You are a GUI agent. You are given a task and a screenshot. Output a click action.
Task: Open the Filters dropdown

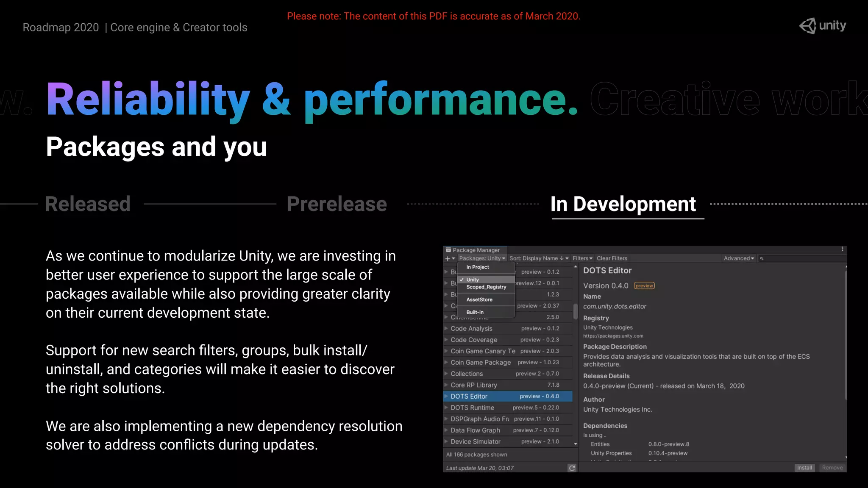click(x=582, y=258)
